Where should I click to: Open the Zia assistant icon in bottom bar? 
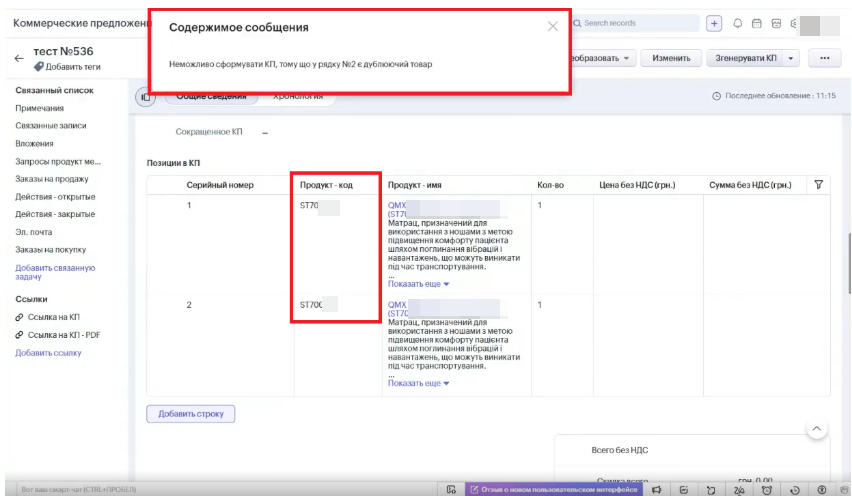[739, 489]
